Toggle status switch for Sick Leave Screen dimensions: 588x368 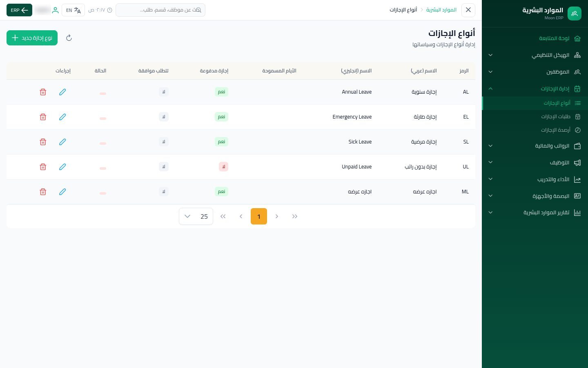click(x=103, y=143)
